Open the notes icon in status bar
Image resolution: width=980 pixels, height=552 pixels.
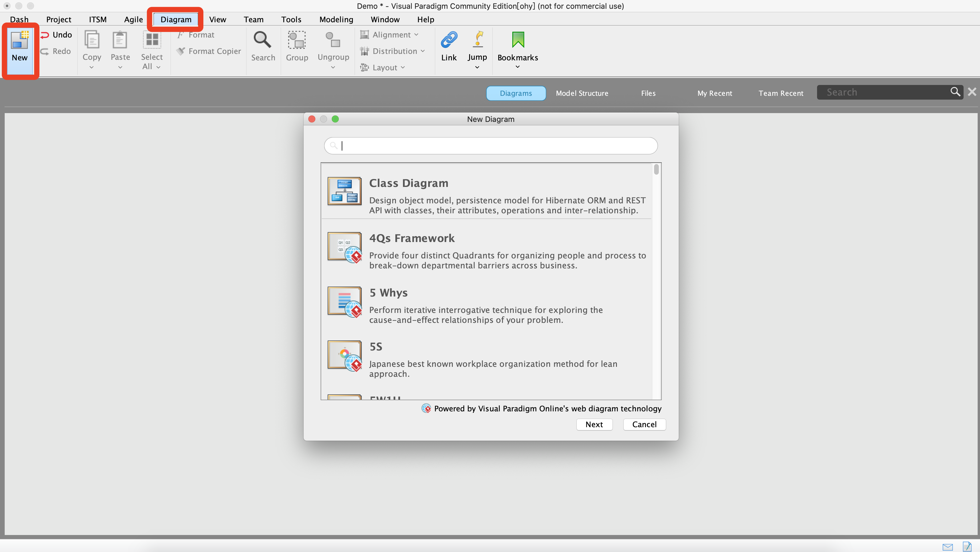coord(967,547)
